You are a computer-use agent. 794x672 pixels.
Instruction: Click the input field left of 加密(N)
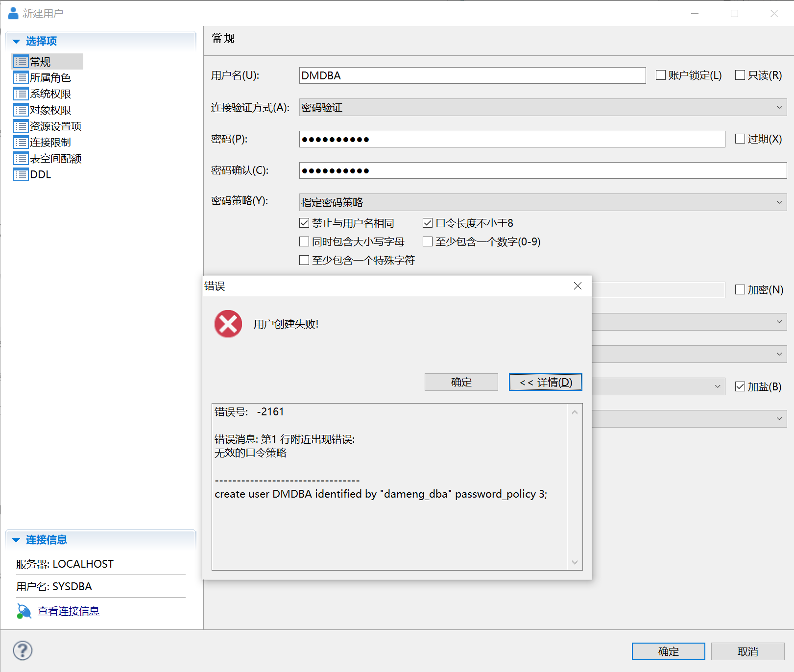pyautogui.click(x=658, y=289)
